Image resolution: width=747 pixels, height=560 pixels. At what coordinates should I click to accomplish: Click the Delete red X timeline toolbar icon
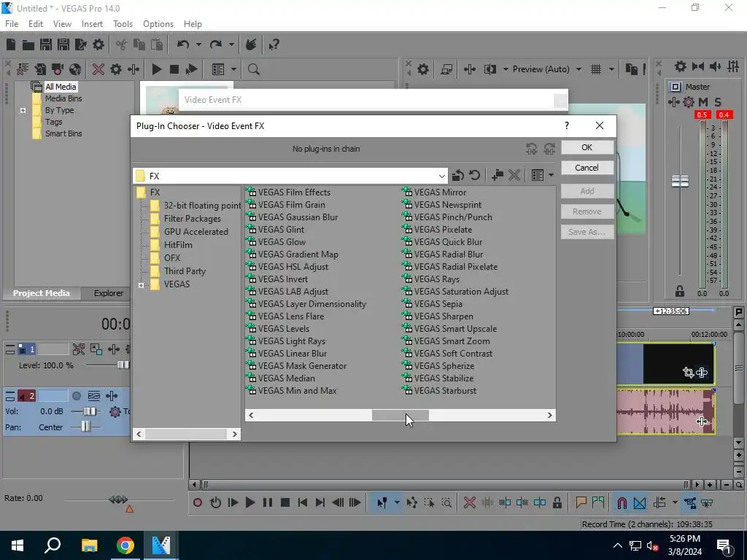click(x=470, y=502)
